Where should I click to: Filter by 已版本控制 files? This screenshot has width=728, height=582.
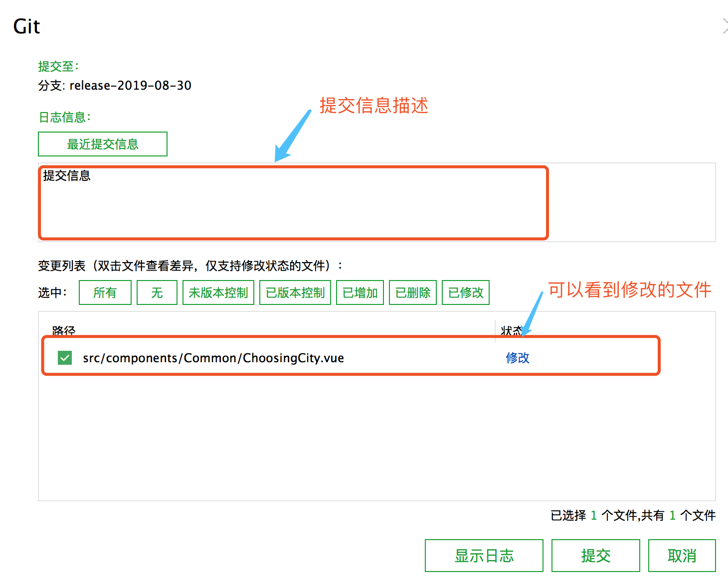click(x=295, y=292)
